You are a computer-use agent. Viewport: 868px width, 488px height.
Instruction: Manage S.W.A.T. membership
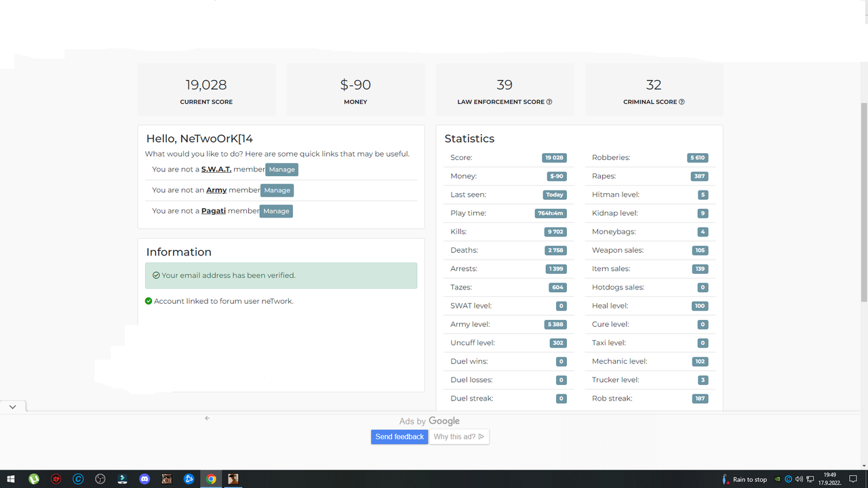click(x=282, y=169)
